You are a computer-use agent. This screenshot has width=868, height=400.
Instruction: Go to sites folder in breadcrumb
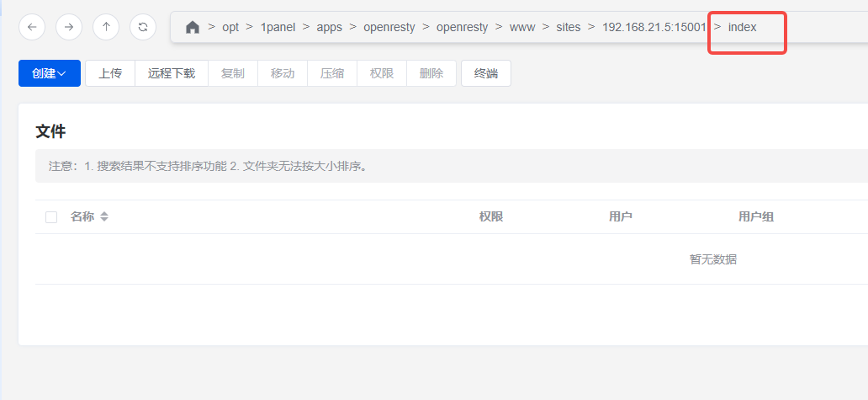tap(569, 27)
